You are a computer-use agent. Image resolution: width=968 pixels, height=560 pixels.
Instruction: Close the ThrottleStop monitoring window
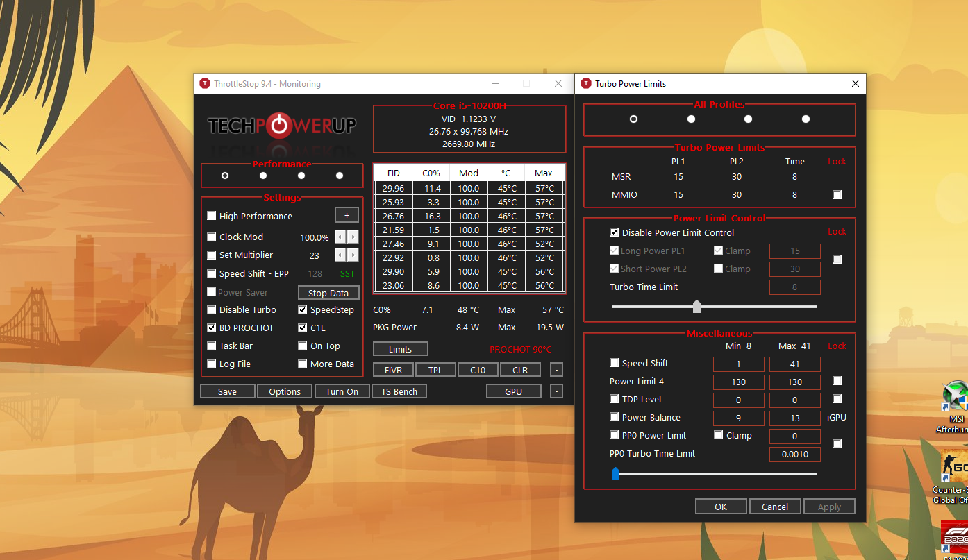[x=558, y=84]
